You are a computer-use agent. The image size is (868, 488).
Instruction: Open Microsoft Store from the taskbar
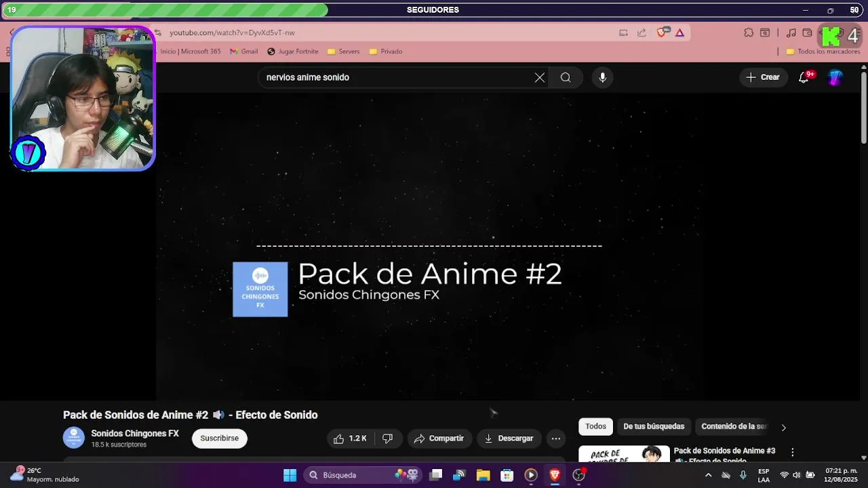click(507, 475)
